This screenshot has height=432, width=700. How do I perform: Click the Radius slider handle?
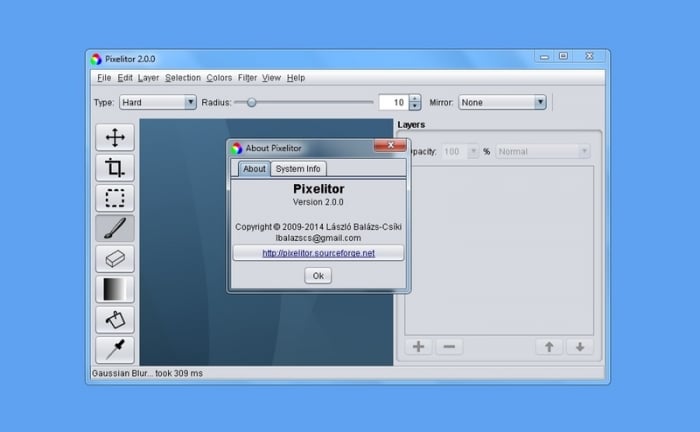[251, 102]
